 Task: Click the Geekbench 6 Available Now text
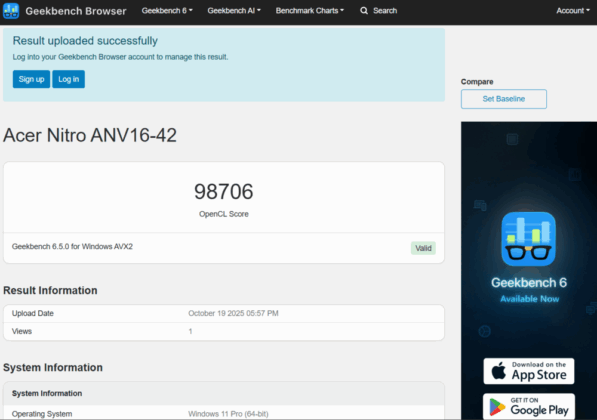529,289
